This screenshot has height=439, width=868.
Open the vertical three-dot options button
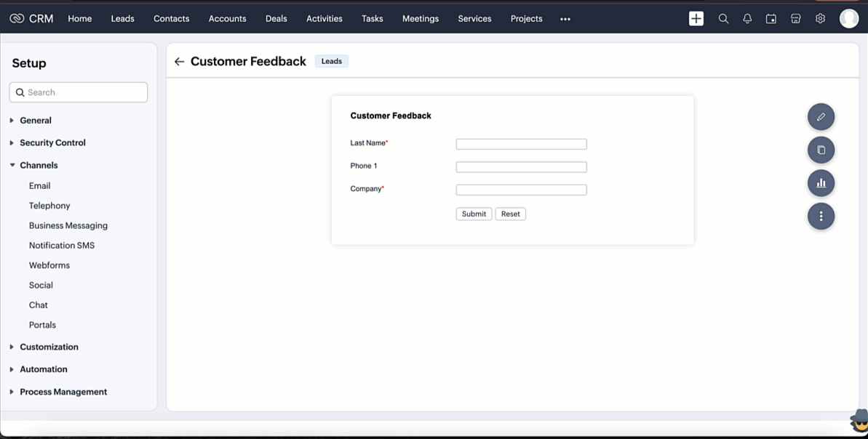coord(821,217)
